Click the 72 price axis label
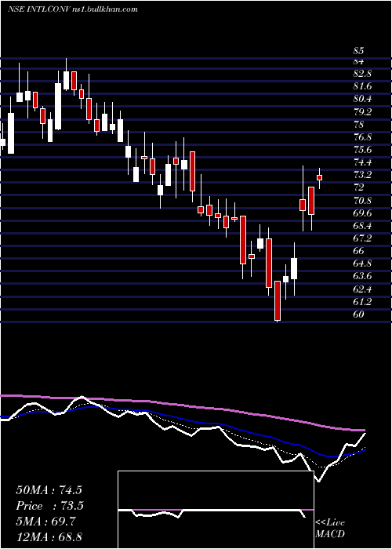Image resolution: width=392 pixels, height=549 pixels. click(358, 187)
